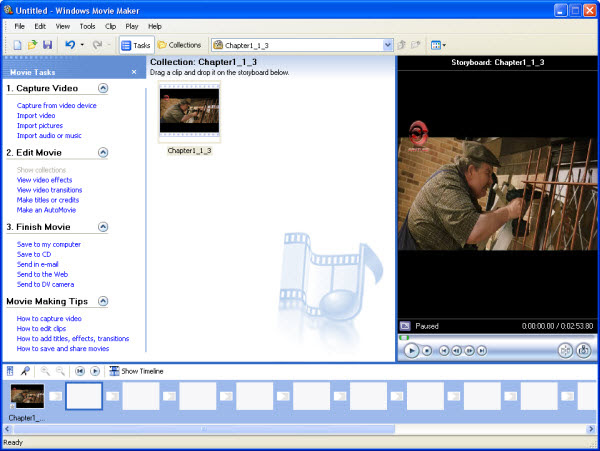Click Import audio or music link
The image size is (600, 451).
point(49,135)
